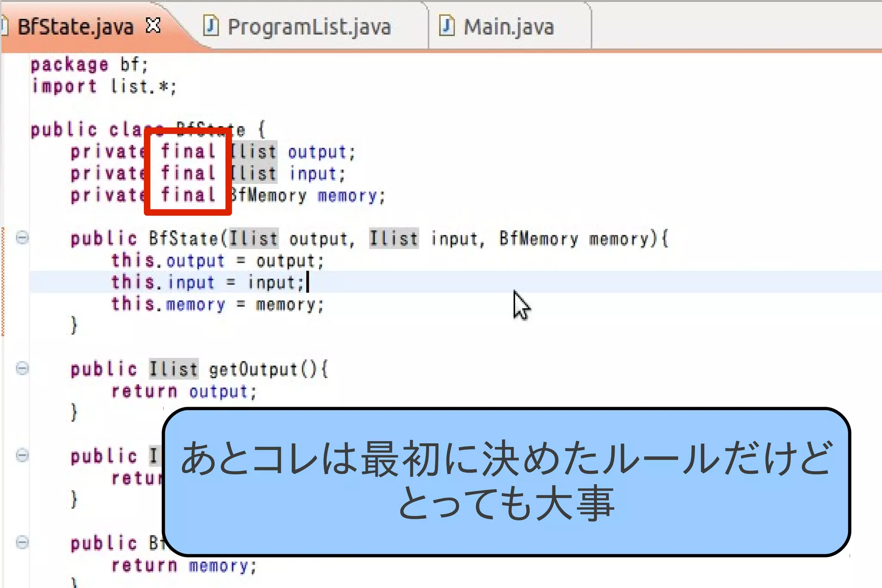Click 'getOutput' method name
This screenshot has height=588, width=882.
[x=253, y=370]
